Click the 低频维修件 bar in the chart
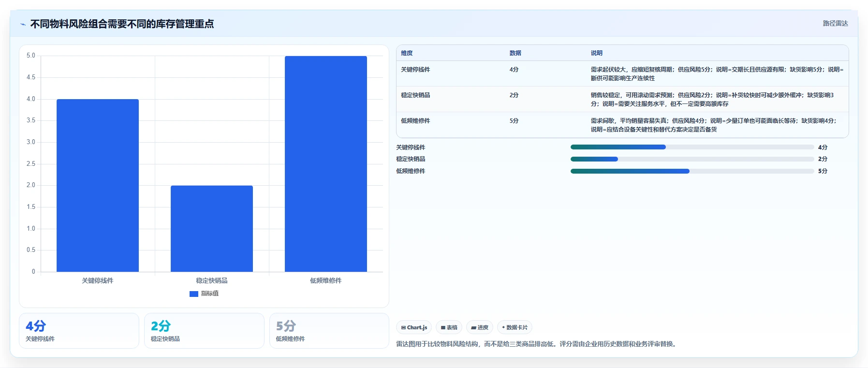This screenshot has width=868, height=368. click(326, 164)
